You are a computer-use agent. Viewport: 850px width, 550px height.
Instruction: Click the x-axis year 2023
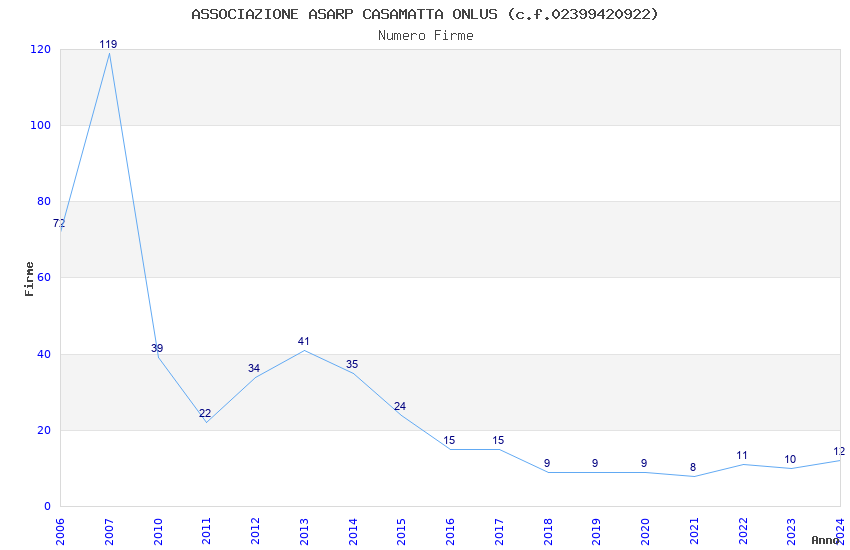[791, 532]
